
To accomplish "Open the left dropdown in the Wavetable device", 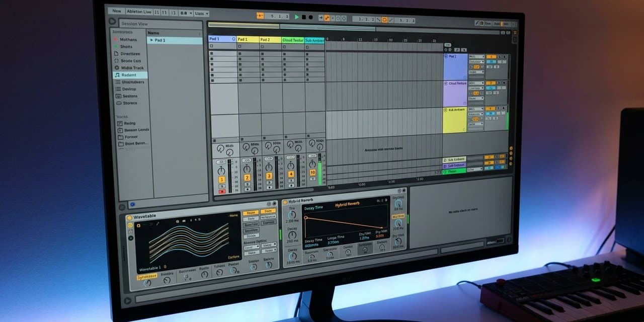I will [252, 247].
